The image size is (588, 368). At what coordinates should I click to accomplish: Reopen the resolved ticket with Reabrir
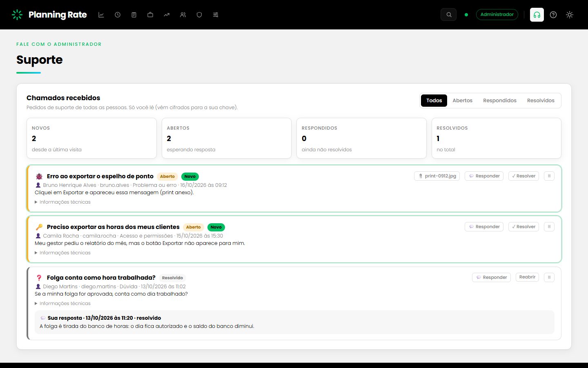click(x=527, y=277)
